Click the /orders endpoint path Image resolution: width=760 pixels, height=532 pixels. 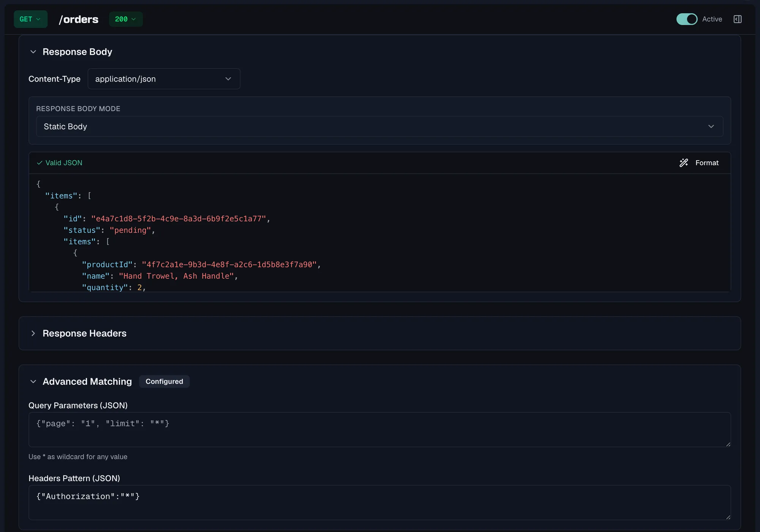(78, 19)
